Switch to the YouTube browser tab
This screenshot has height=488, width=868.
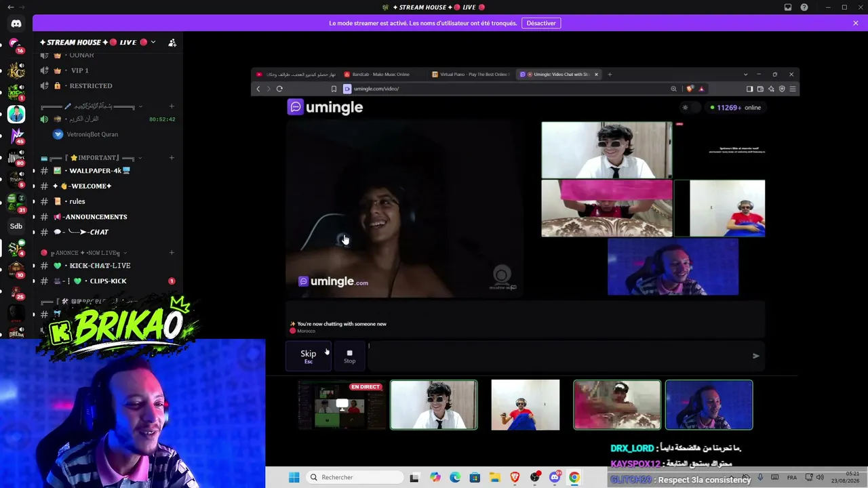(x=296, y=75)
